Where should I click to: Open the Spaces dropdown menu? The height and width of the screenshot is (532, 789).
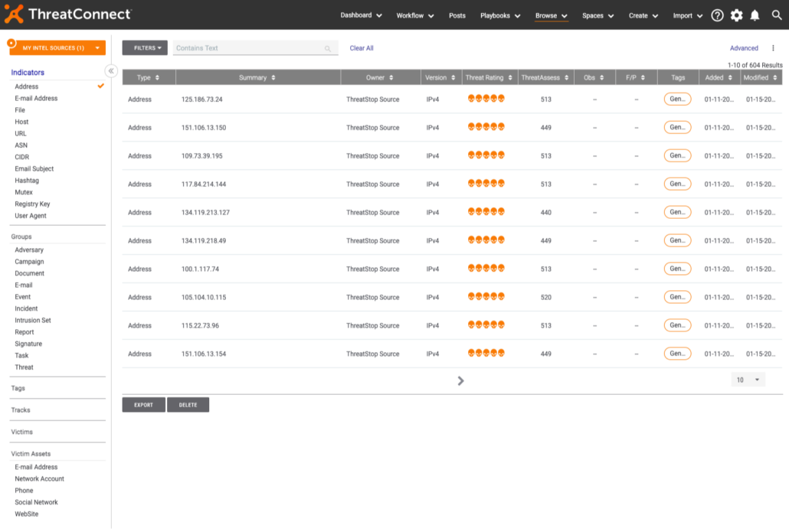pyautogui.click(x=597, y=15)
